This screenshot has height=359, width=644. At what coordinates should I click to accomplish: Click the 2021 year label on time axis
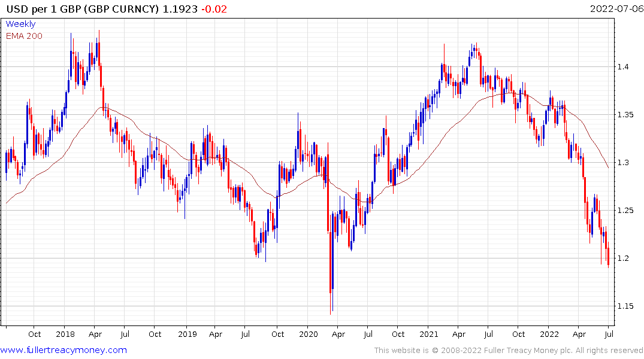(429, 334)
